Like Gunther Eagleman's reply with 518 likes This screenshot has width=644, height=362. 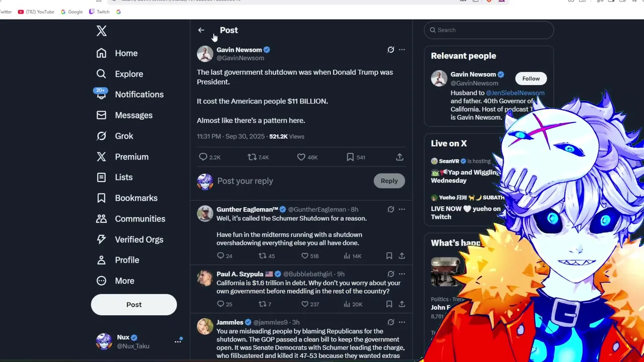pos(304,256)
